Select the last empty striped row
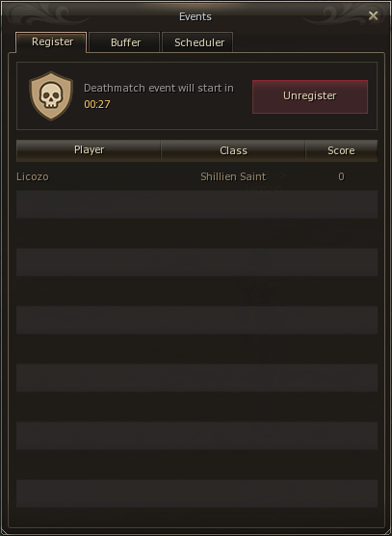The height and width of the screenshot is (536, 392). click(197, 494)
